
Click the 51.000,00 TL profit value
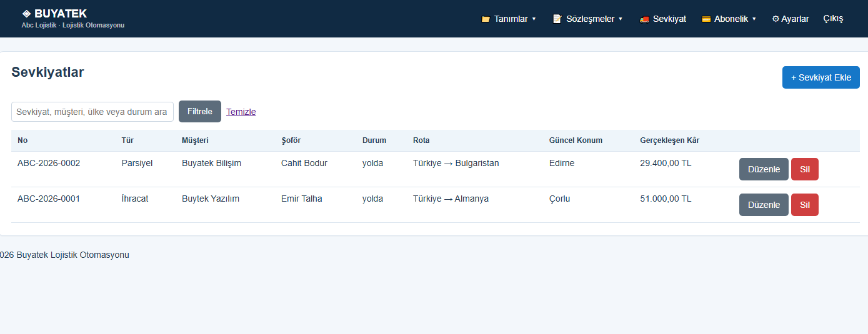click(666, 199)
